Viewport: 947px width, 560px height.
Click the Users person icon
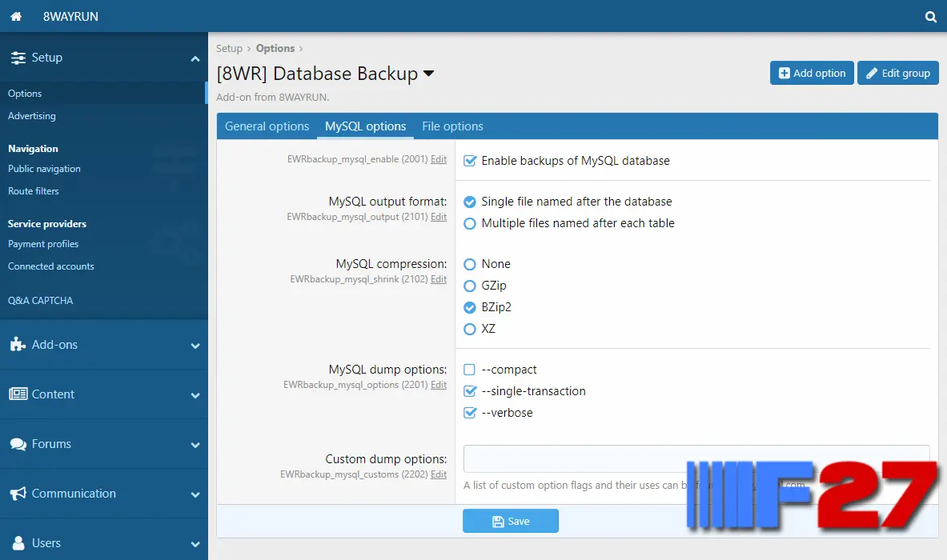[18, 543]
